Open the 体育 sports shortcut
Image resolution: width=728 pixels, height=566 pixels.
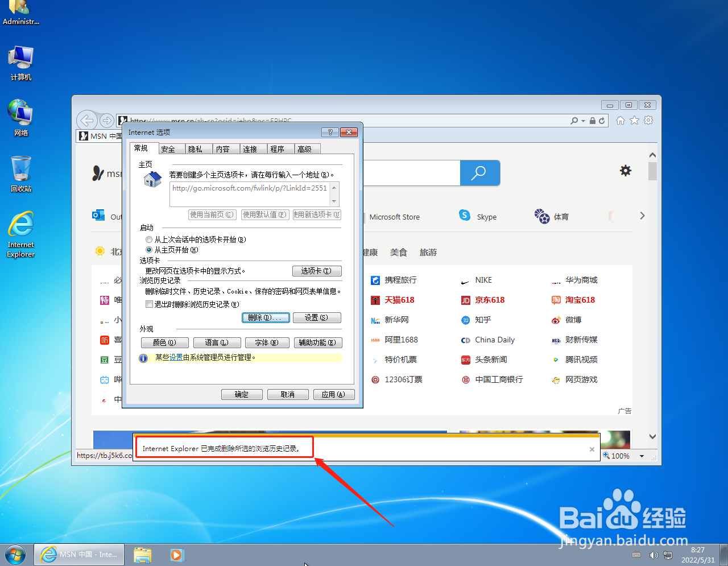[x=551, y=216]
